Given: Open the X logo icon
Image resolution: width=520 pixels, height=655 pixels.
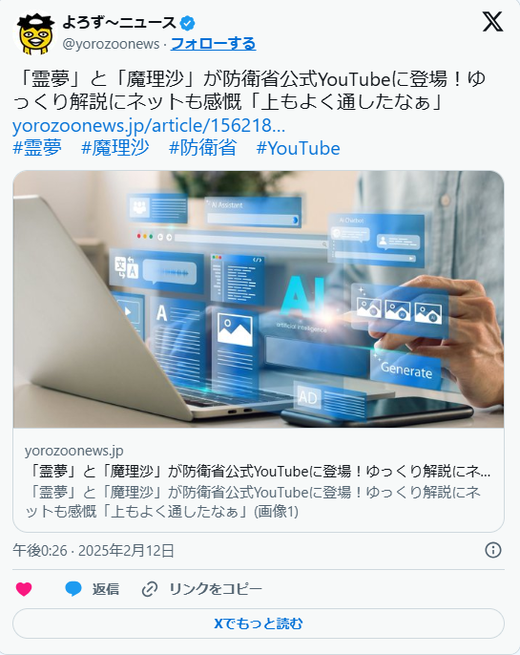Looking at the screenshot, I should pos(492,22).
